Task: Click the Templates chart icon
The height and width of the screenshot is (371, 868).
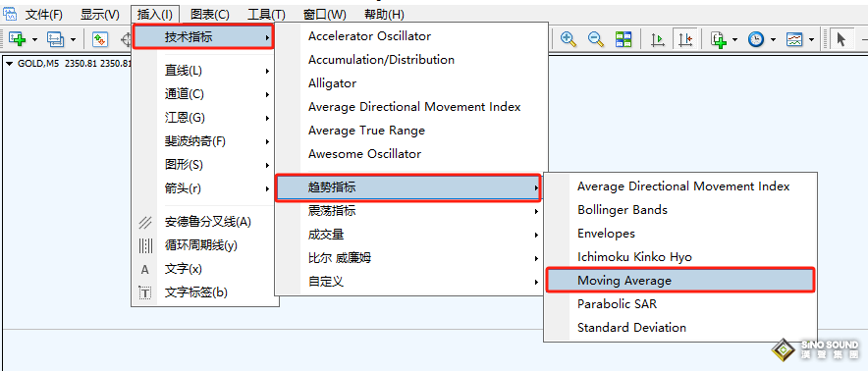Action: click(795, 39)
